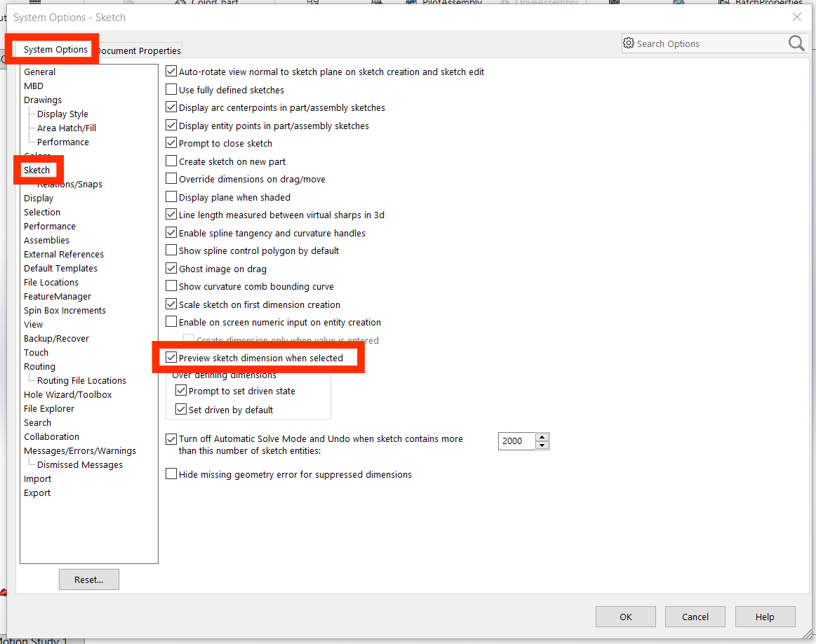Click OK to apply settings
This screenshot has width=816, height=644.
[x=625, y=617]
